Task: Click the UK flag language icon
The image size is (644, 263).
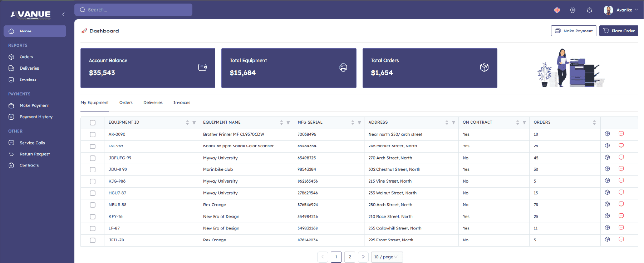Action: click(x=557, y=10)
